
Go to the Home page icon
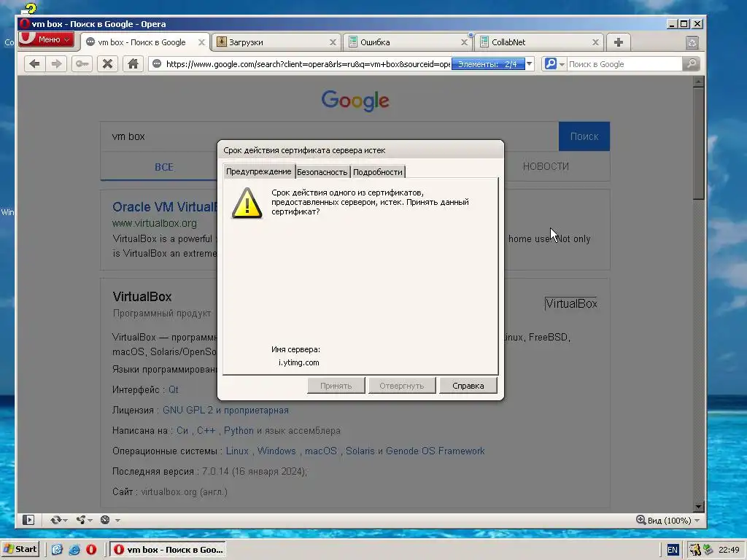pos(133,64)
